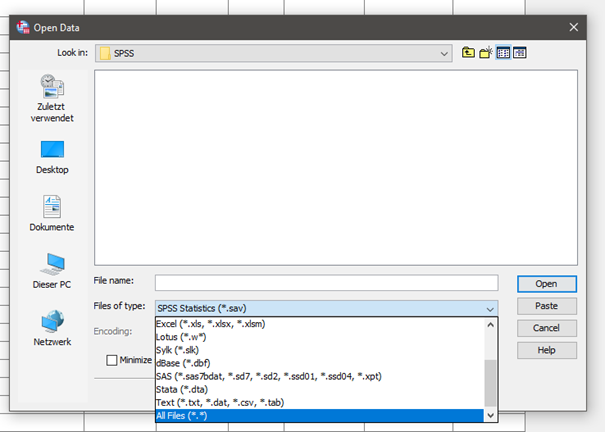Image resolution: width=605 pixels, height=432 pixels.
Task: Click the Cancel button
Action: [x=546, y=328]
